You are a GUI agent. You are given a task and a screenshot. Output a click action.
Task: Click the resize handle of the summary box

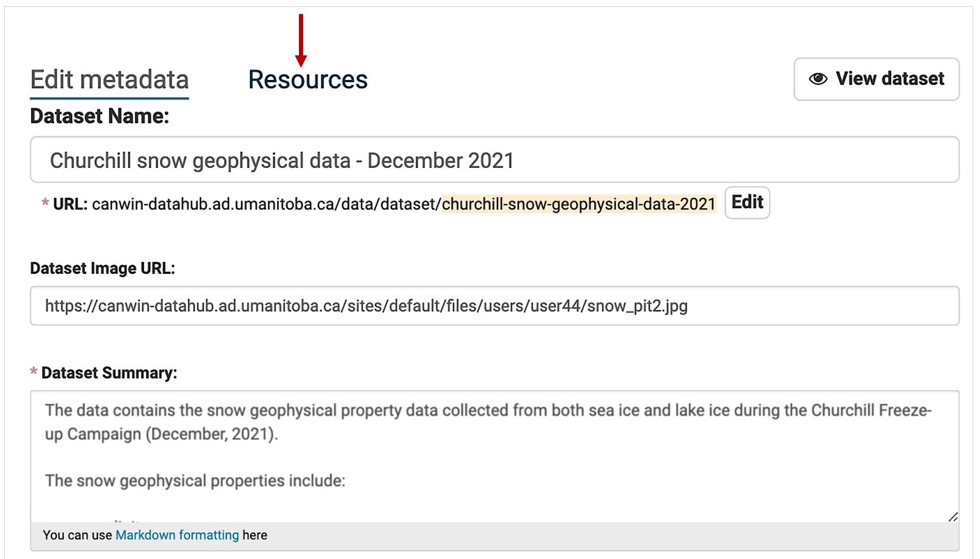pyautogui.click(x=953, y=516)
